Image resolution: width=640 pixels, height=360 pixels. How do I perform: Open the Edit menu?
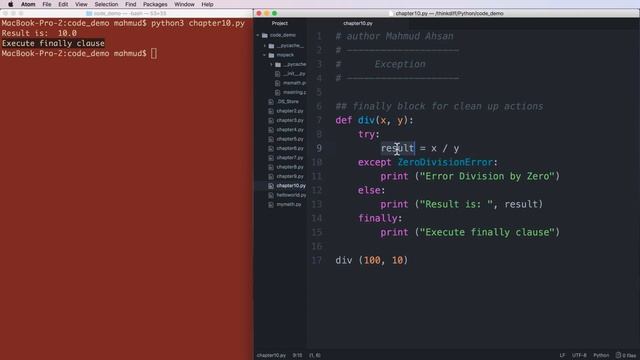click(63, 4)
